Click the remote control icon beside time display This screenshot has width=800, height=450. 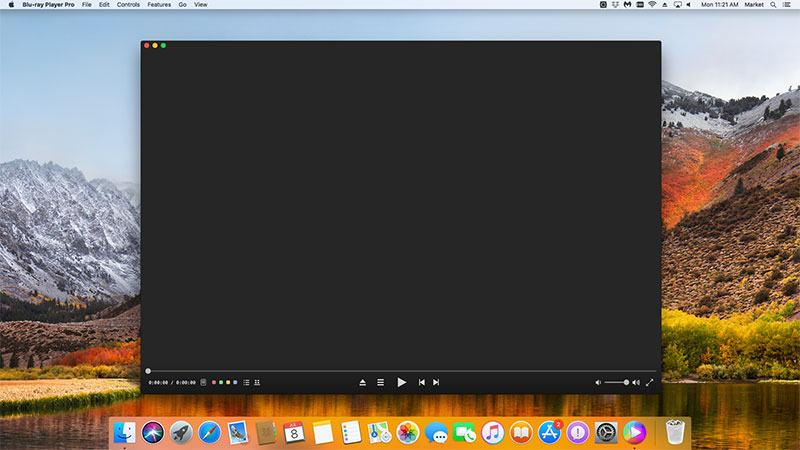[203, 382]
